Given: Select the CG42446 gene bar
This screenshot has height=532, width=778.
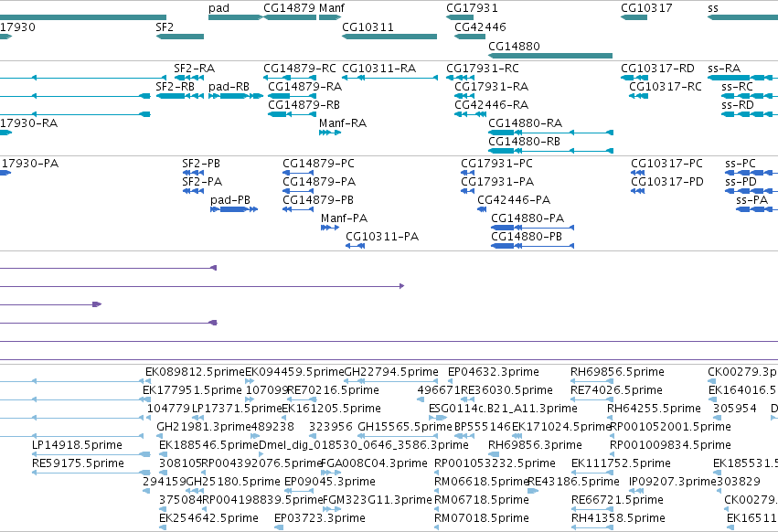Looking at the screenshot, I should (x=470, y=37).
